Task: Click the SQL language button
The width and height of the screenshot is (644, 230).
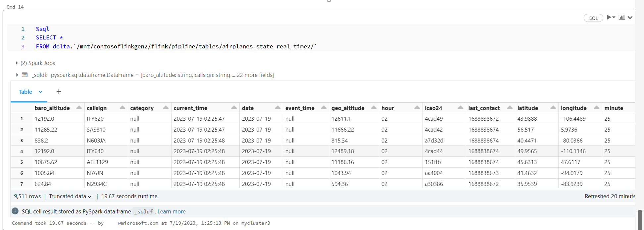Action: point(593,18)
